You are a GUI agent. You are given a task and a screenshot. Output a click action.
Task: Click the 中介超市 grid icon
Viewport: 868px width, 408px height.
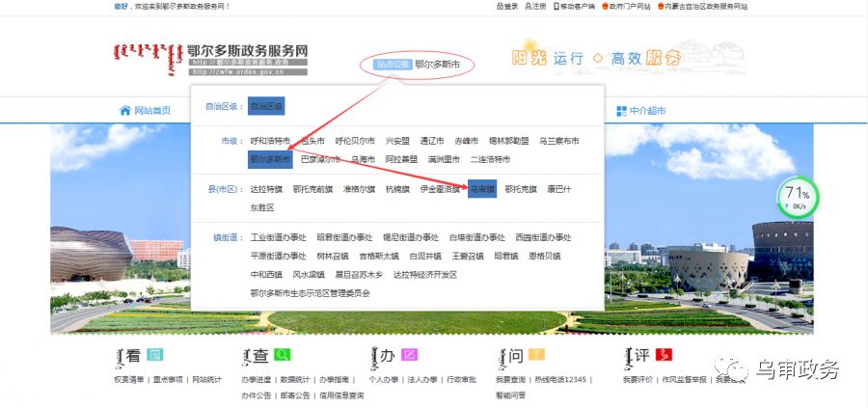coord(620,110)
